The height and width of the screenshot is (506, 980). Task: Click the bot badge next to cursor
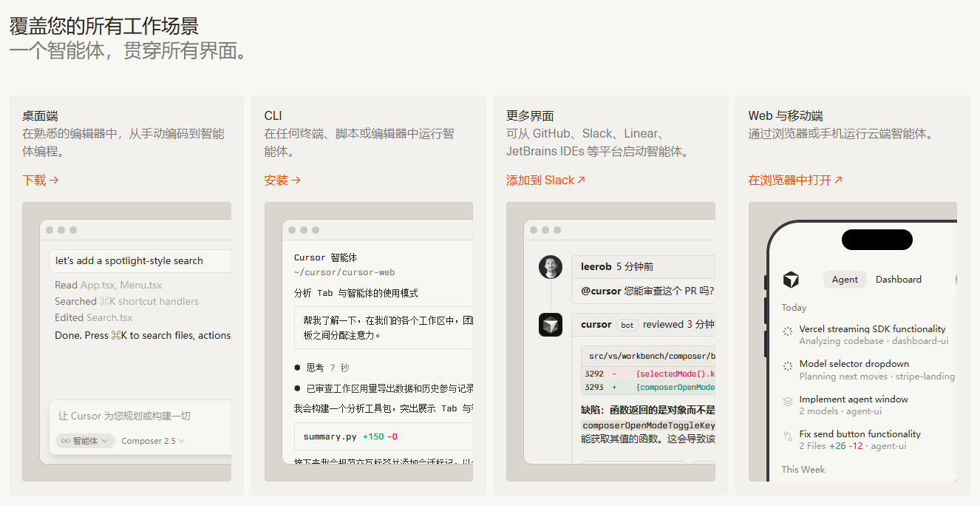pos(627,325)
